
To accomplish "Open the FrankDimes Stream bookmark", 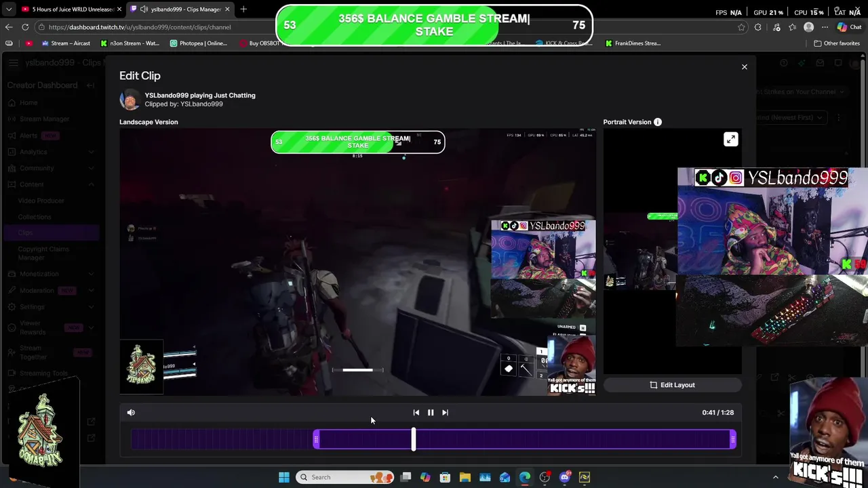I will click(633, 43).
